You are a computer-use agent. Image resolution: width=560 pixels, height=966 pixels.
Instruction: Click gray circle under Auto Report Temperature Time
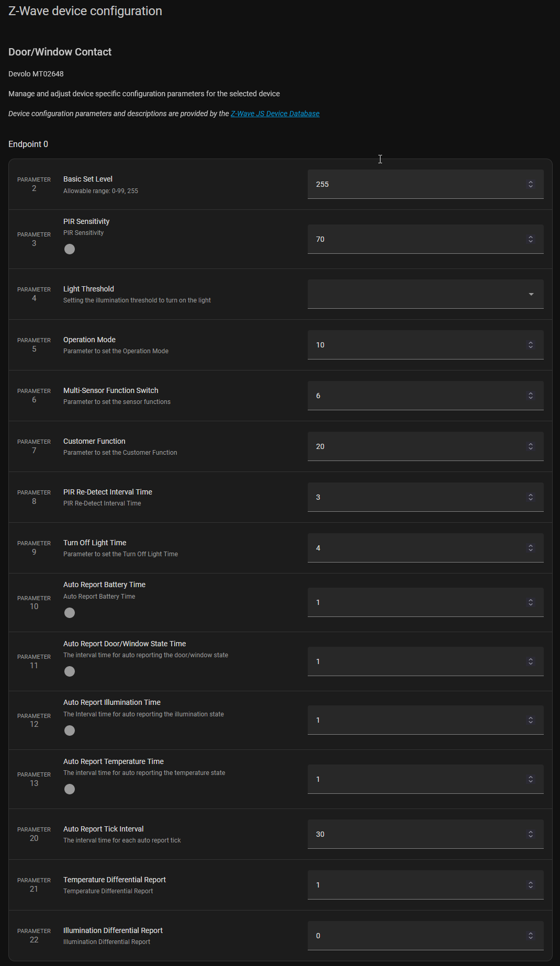pos(70,789)
